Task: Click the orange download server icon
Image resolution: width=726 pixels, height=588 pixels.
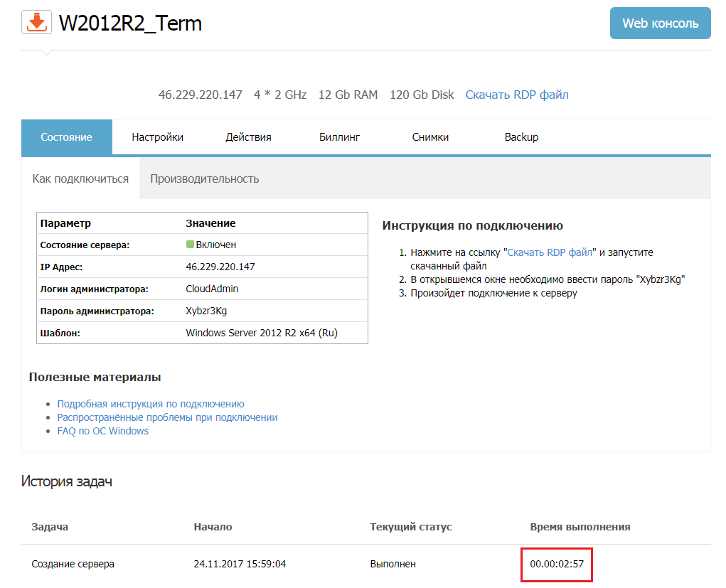Action: 36,23
